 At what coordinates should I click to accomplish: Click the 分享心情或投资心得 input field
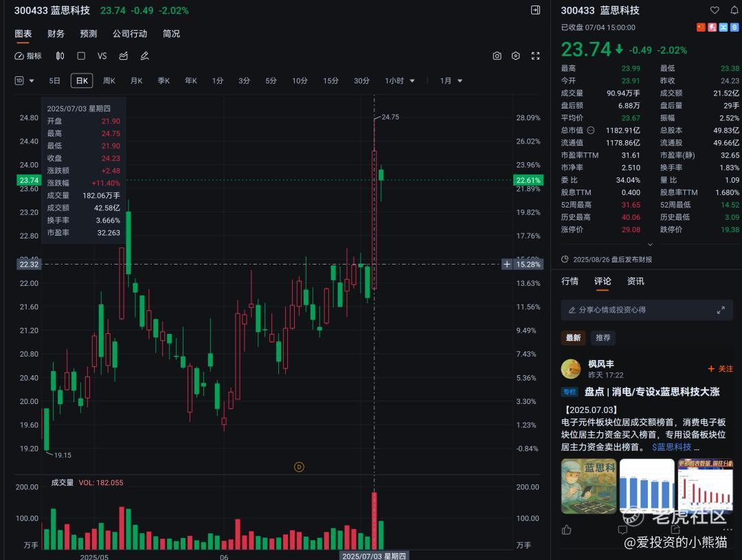coord(647,310)
